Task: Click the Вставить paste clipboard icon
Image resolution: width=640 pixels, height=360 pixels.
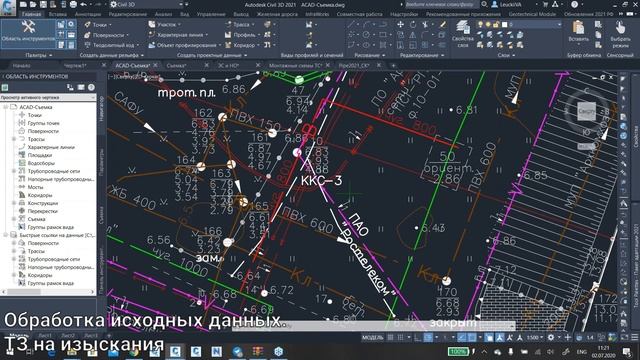Action: [578, 31]
